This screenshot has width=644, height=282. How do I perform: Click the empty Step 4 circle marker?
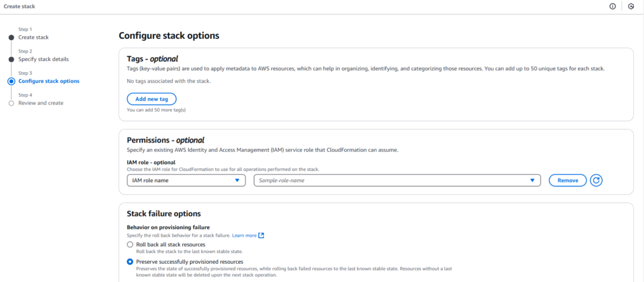(11, 103)
